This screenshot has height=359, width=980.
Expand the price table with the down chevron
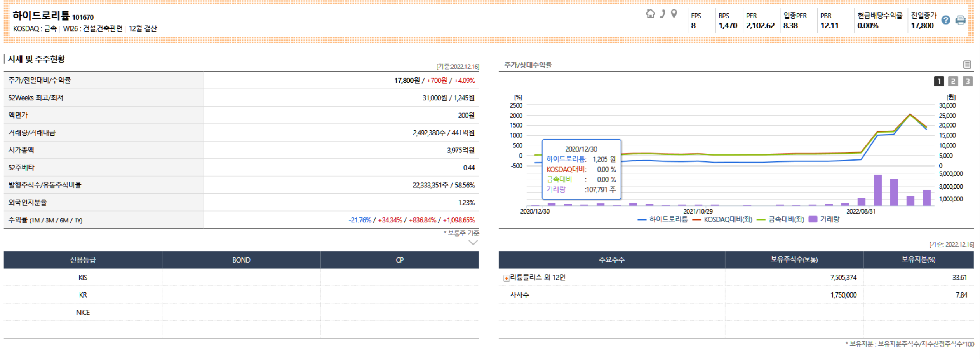[x=473, y=243]
